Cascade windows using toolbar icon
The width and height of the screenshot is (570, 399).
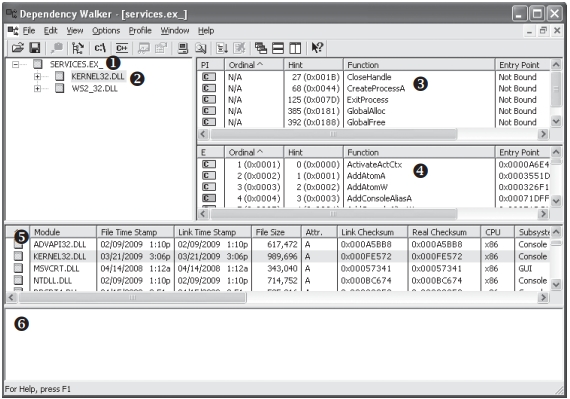[x=261, y=48]
